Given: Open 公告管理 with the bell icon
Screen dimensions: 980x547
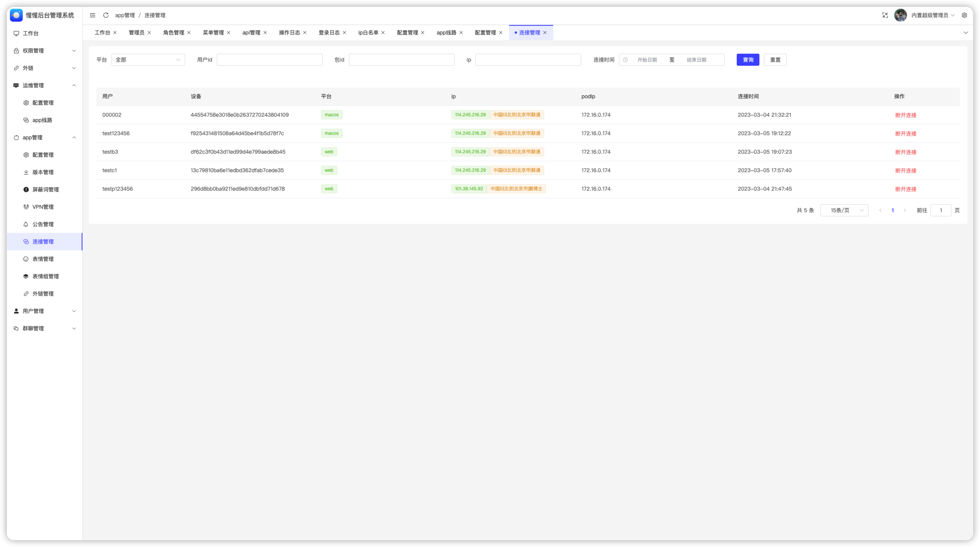Looking at the screenshot, I should [x=43, y=225].
